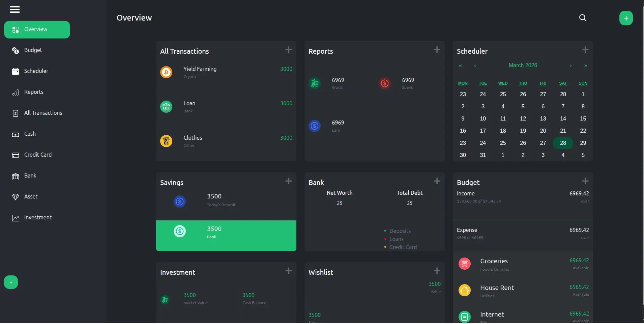Click the search magnifier icon
The height and width of the screenshot is (324, 644).
click(582, 18)
